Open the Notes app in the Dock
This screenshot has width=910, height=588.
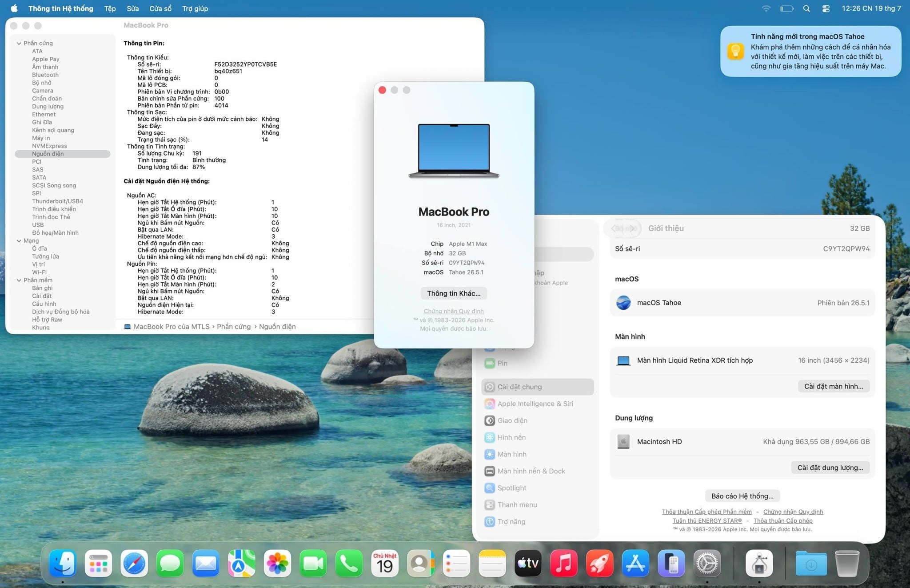492,564
